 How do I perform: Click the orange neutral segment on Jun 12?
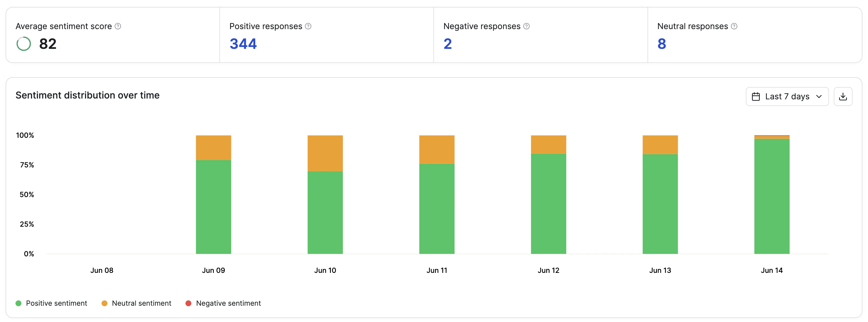548,144
